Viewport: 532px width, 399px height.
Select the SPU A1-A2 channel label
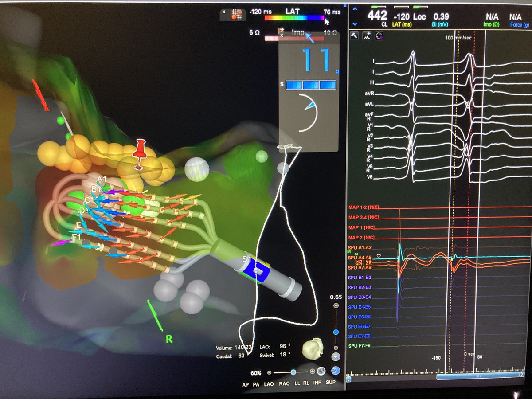360,247
